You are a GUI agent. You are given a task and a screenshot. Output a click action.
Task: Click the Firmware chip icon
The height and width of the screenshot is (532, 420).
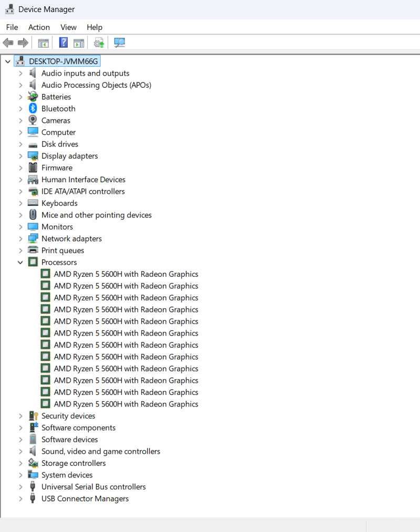pos(33,168)
